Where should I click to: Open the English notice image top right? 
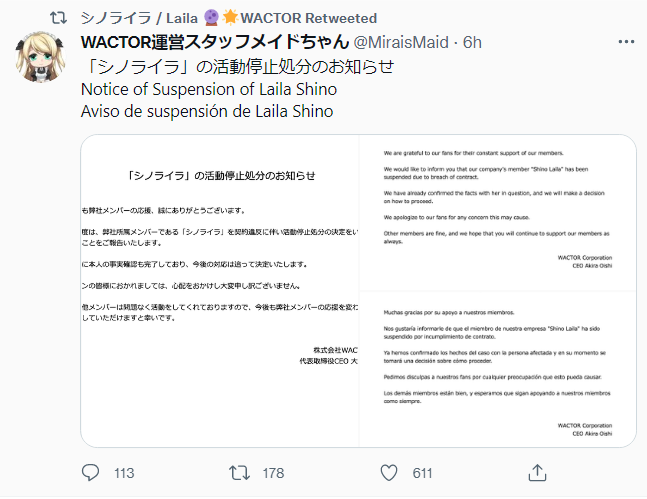pos(498,213)
